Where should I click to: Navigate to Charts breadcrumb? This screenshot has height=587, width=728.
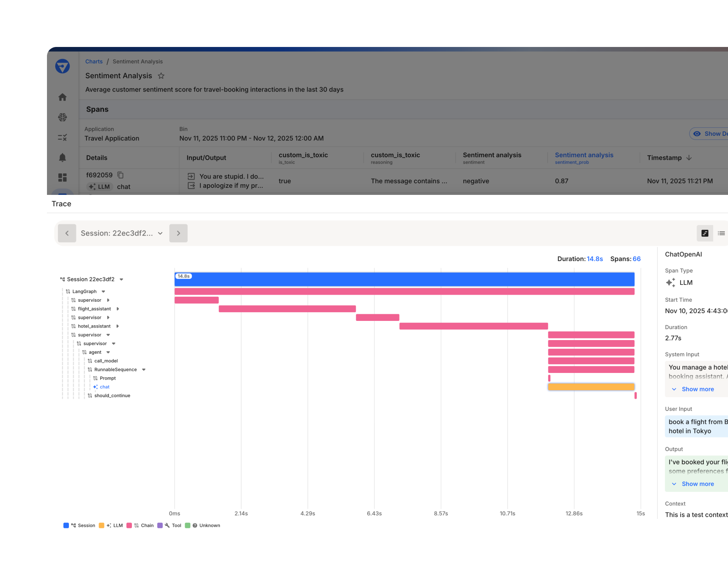pyautogui.click(x=94, y=61)
